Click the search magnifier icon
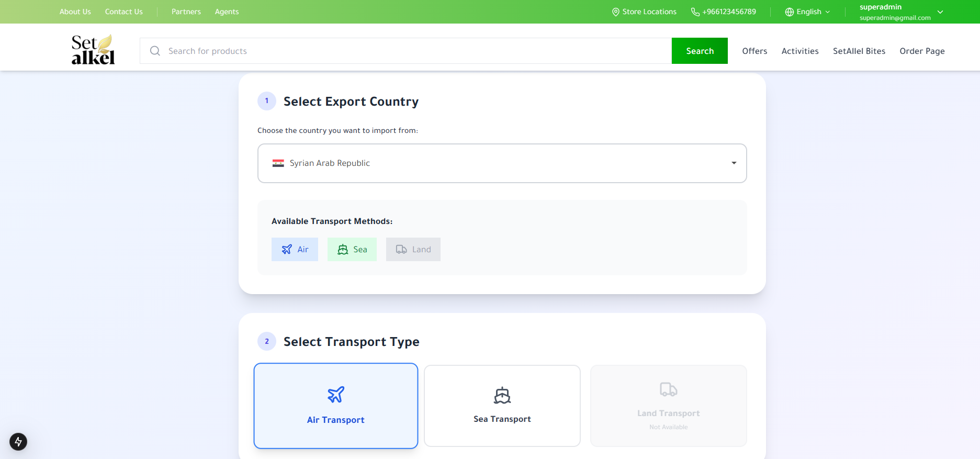The image size is (980, 459). (155, 51)
